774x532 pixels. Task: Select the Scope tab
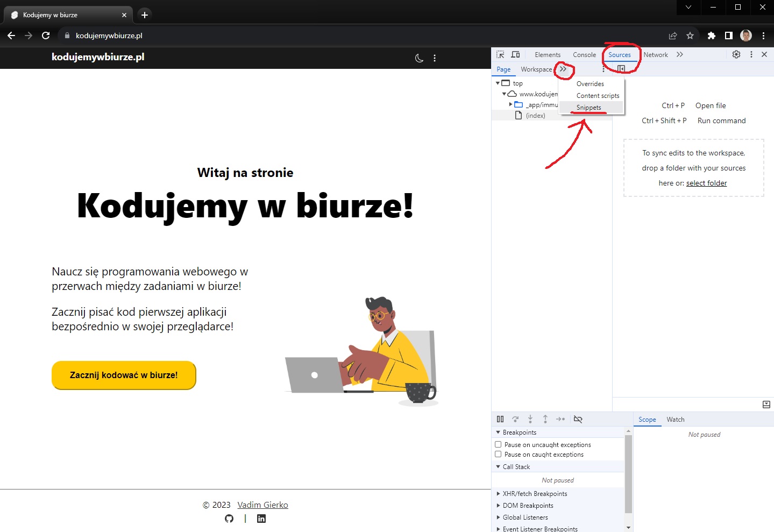pos(647,420)
